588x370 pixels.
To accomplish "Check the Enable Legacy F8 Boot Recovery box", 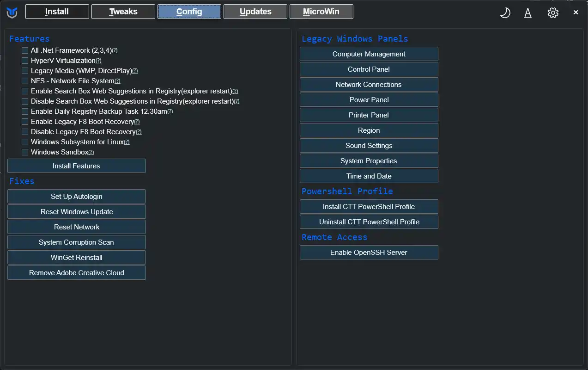I will 25,122.
